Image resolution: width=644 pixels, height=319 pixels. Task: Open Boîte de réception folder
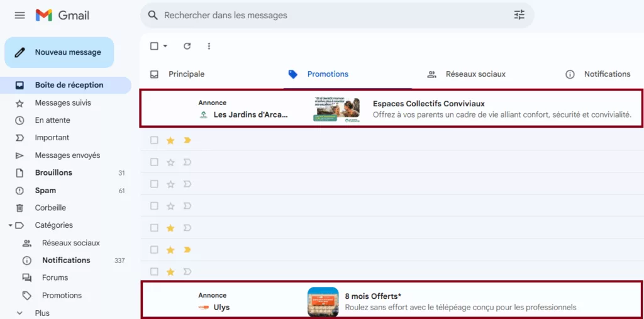tap(65, 85)
